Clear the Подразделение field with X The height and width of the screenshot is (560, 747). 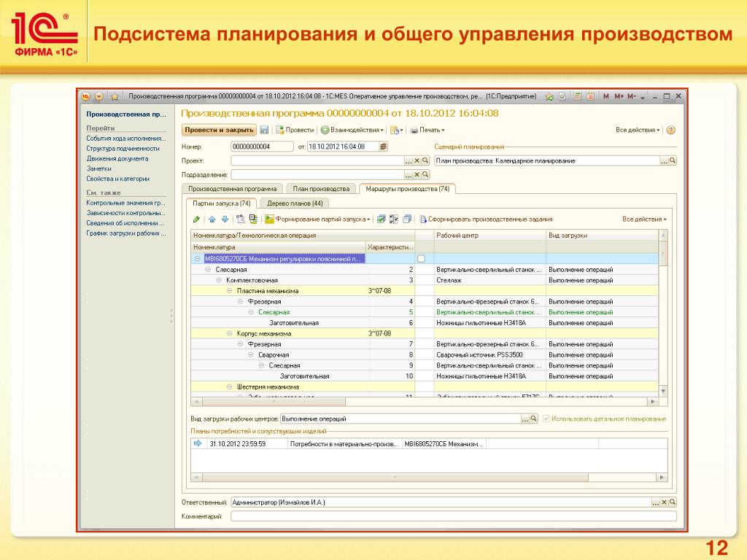click(417, 175)
